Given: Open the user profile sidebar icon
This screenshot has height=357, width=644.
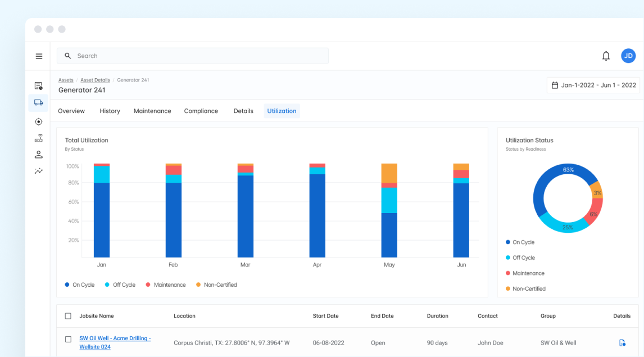Looking at the screenshot, I should coord(38,155).
